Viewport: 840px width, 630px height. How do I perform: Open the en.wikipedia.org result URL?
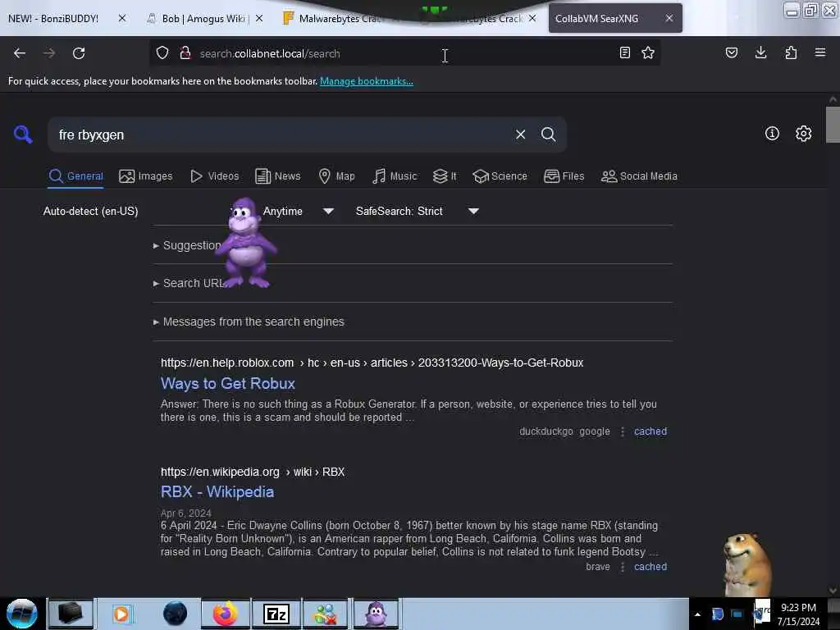coord(253,472)
